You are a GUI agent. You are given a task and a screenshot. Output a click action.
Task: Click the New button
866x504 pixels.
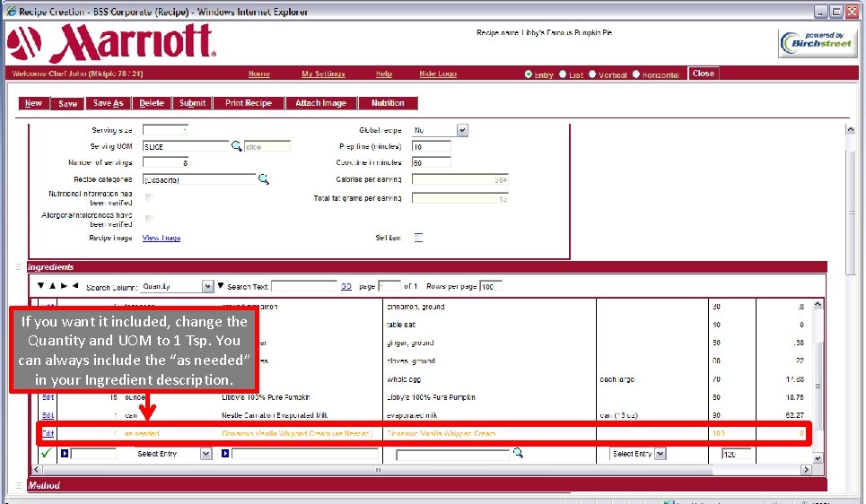pos(34,103)
